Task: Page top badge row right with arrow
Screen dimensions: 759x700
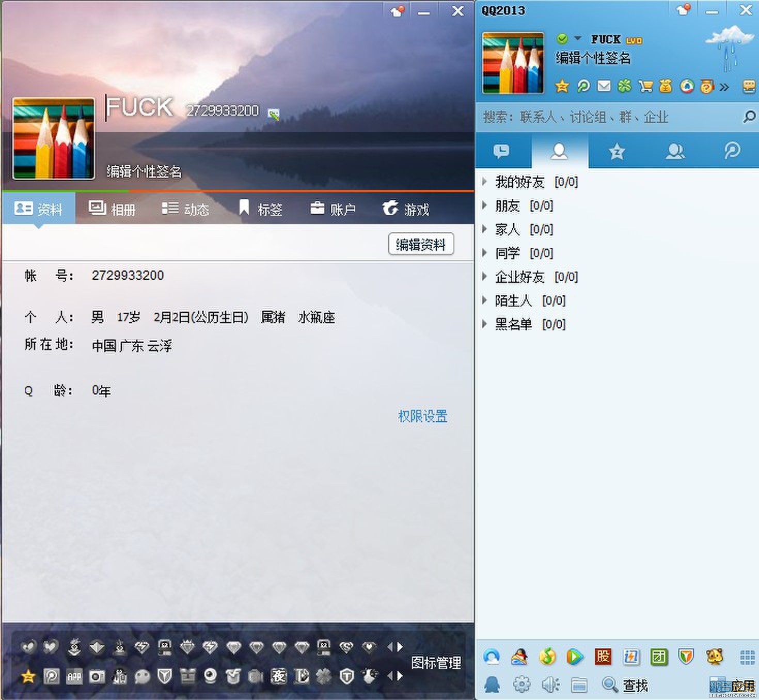Action: click(400, 646)
